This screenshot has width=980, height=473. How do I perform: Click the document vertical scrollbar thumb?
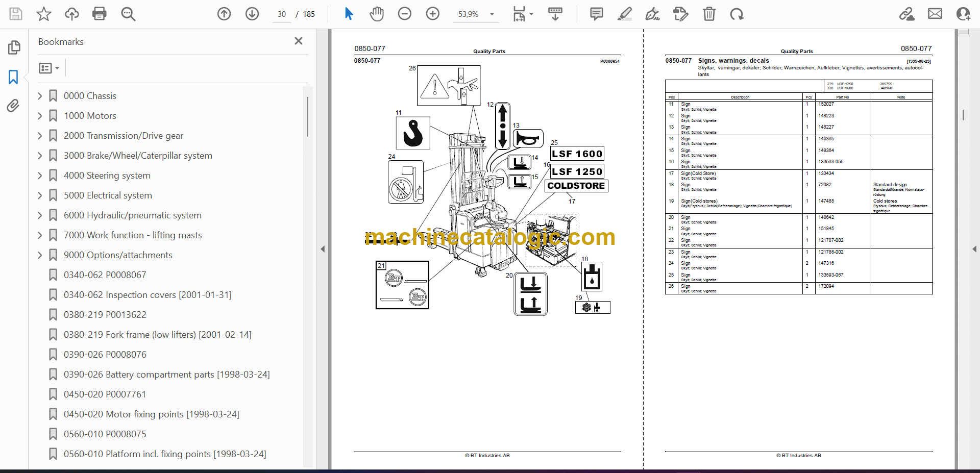pos(963,115)
